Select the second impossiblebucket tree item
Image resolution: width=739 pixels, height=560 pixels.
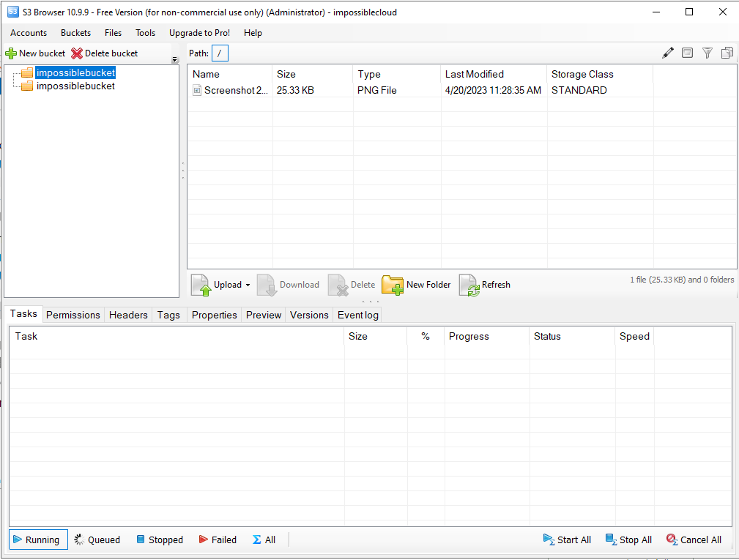coord(75,86)
